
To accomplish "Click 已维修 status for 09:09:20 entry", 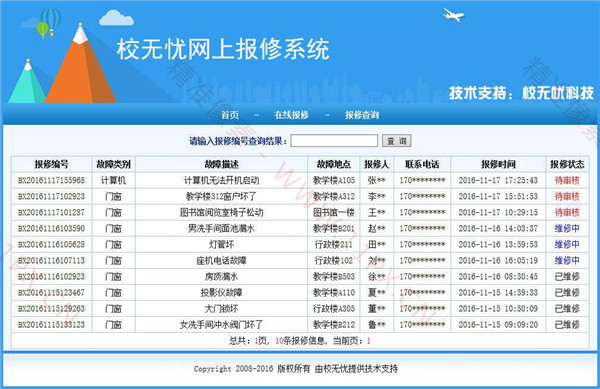I will click(567, 325).
